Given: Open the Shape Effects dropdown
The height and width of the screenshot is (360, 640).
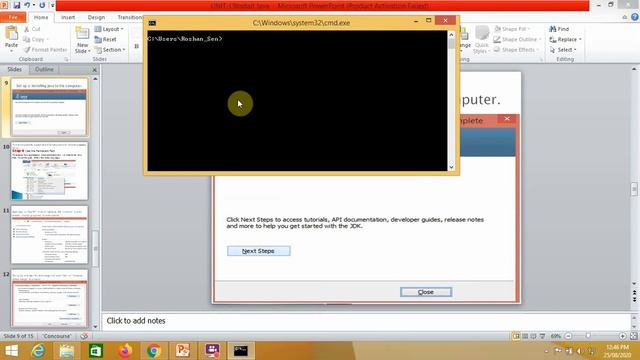Looking at the screenshot, I should pyautogui.click(x=516, y=49).
